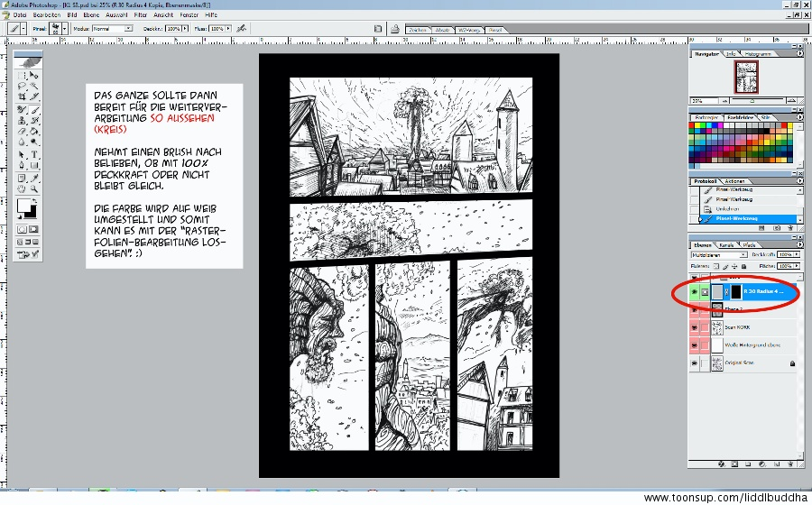Hide the Scan KORR layer
Screen dimensions: 812x505
pos(695,327)
